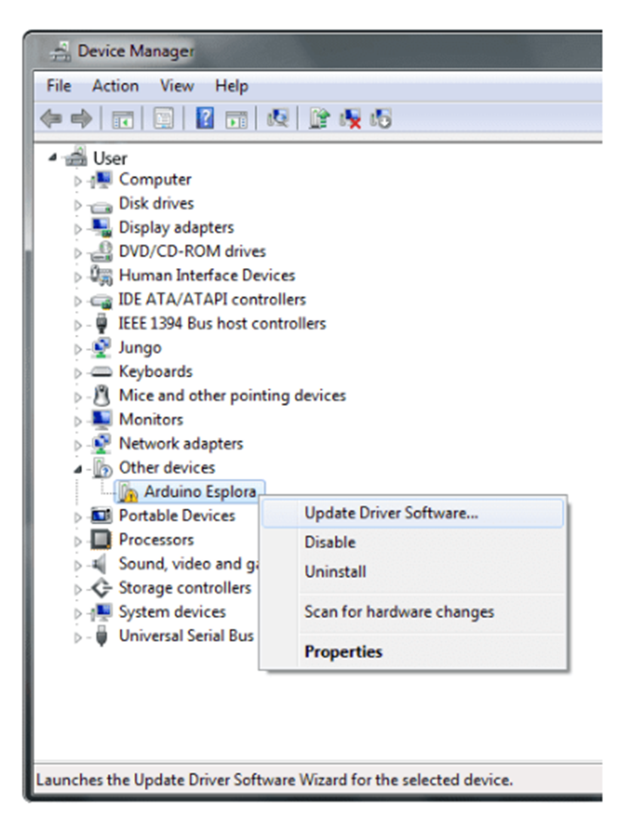
Task: Open the View menu
Action: coord(177,86)
